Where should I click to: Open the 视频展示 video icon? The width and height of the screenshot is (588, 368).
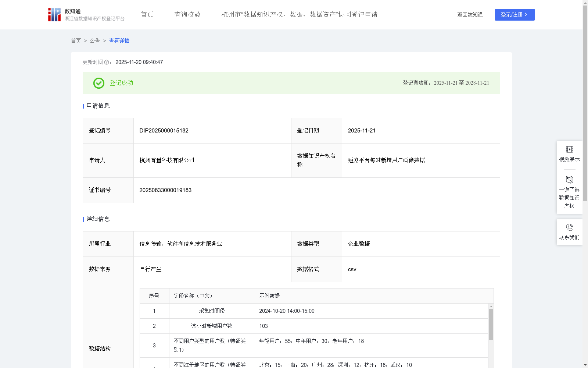click(x=569, y=149)
